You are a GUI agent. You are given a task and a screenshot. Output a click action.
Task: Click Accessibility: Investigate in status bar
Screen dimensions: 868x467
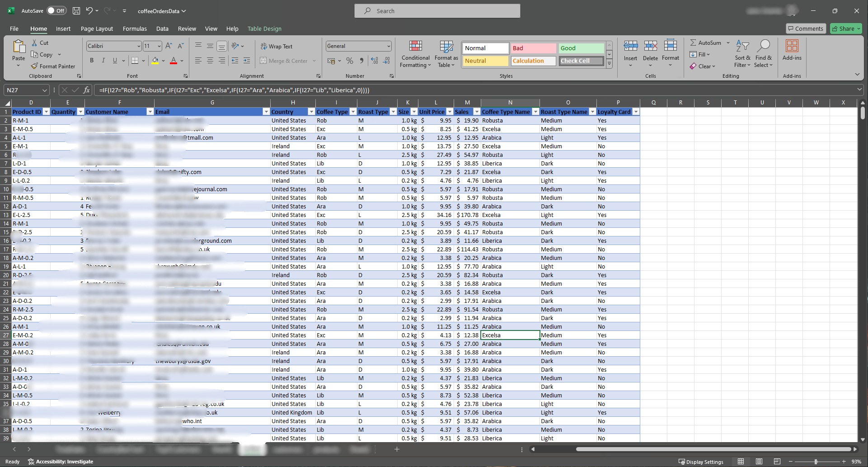click(61, 462)
